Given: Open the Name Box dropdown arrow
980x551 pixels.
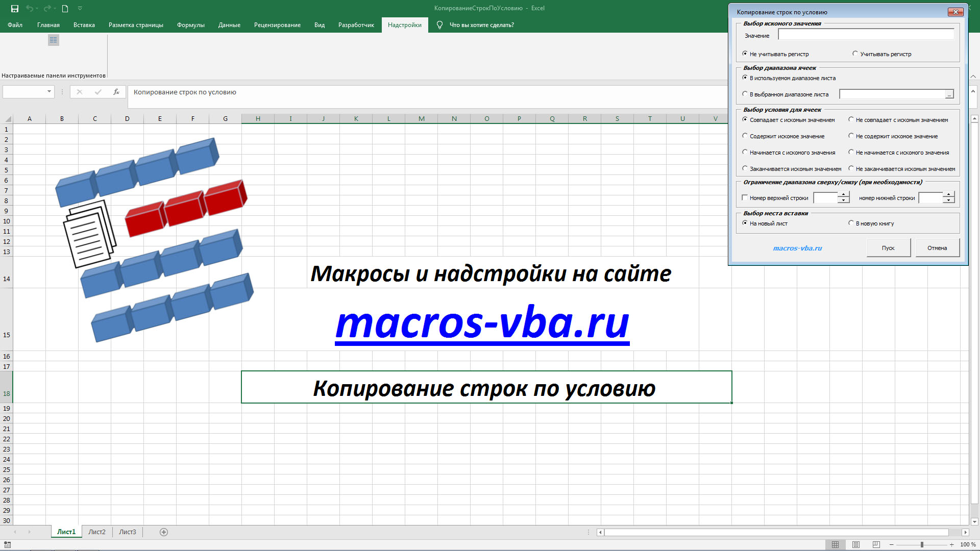Looking at the screenshot, I should pyautogui.click(x=49, y=92).
